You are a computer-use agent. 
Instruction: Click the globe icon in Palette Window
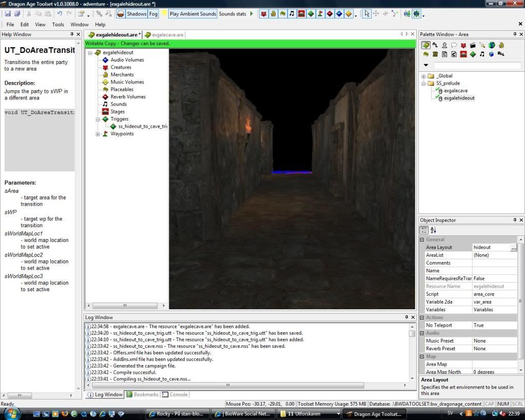pyautogui.click(x=492, y=46)
